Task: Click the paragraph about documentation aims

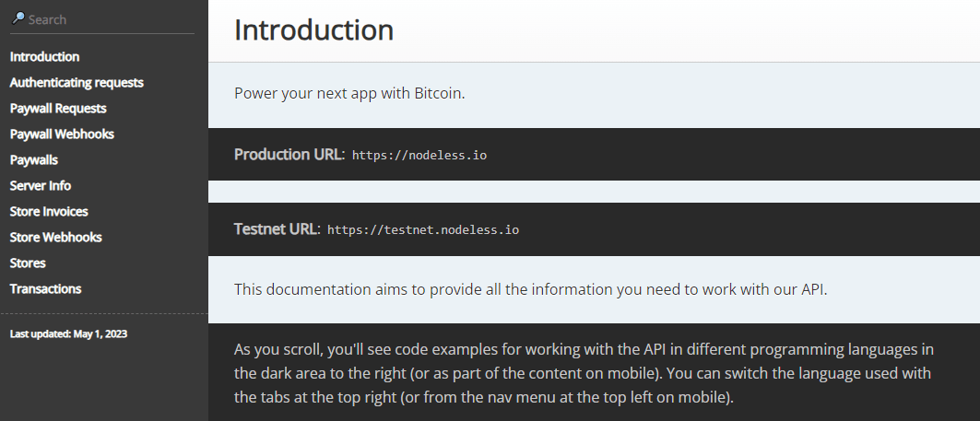Action: click(x=531, y=290)
